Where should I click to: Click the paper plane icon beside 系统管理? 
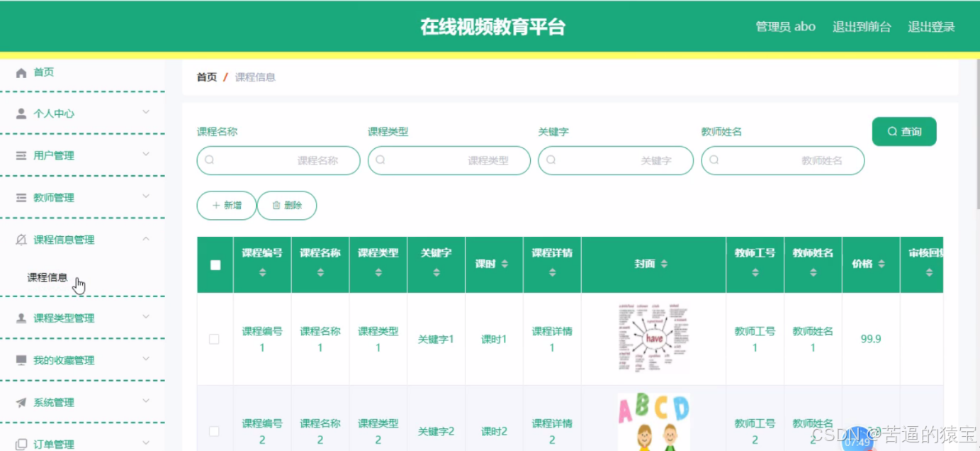21,403
